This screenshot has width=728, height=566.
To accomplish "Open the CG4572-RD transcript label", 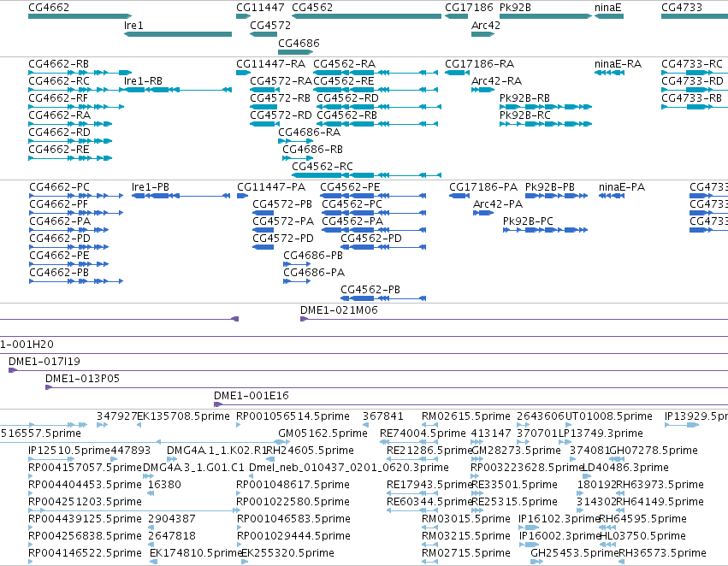I will 281,115.
